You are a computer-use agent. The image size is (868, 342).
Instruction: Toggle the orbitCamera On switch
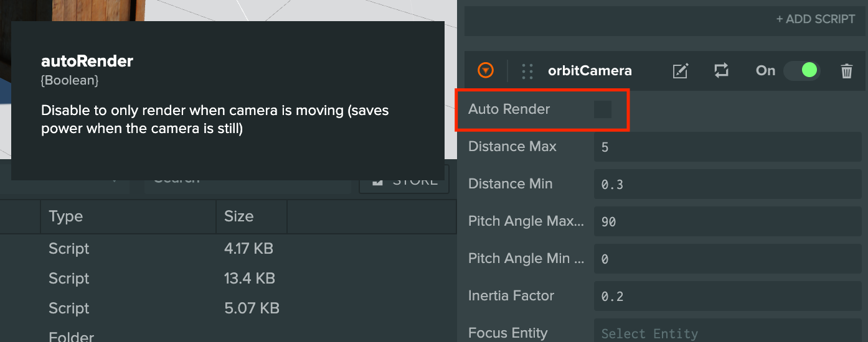(x=801, y=71)
